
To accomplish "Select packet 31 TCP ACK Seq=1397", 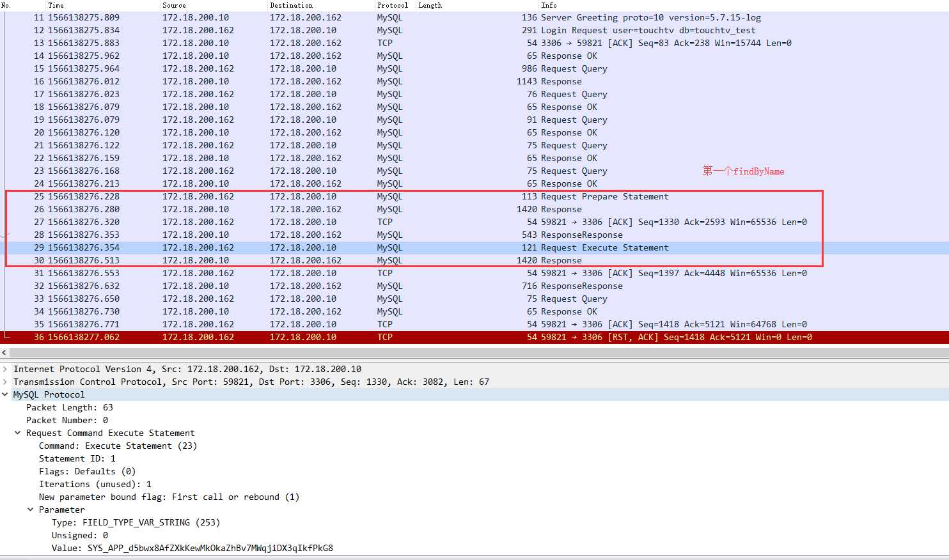I will coord(474,273).
